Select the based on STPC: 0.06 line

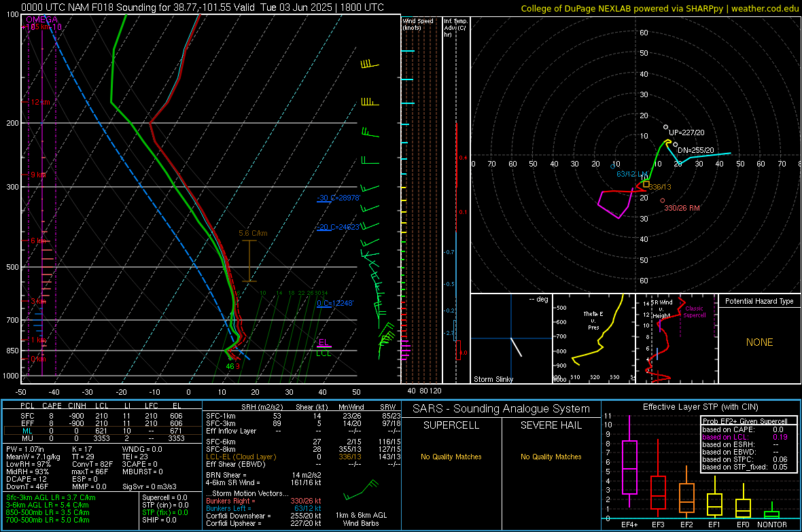click(x=745, y=459)
